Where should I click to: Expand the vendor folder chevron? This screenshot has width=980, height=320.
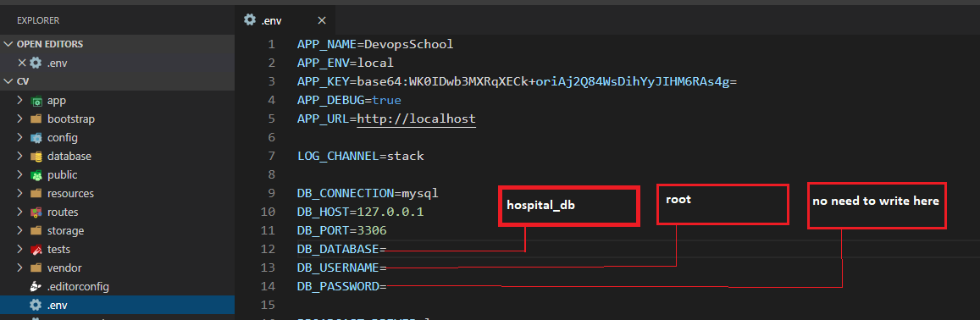coord(20,268)
